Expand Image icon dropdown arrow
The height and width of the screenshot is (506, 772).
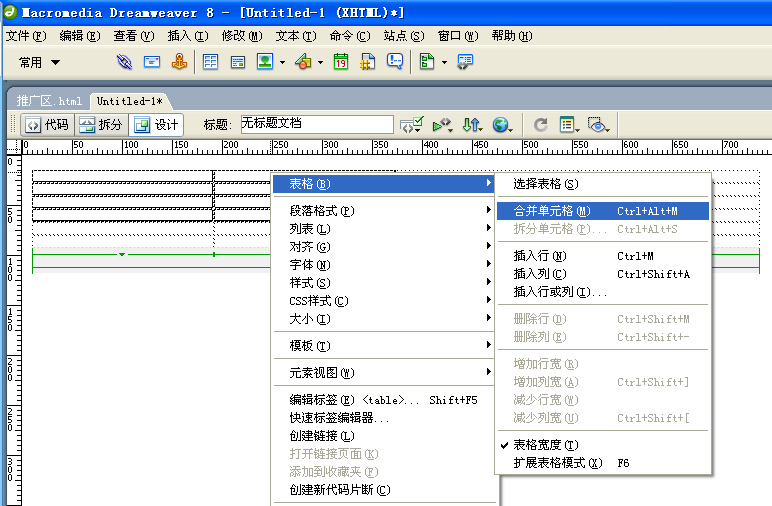point(282,63)
